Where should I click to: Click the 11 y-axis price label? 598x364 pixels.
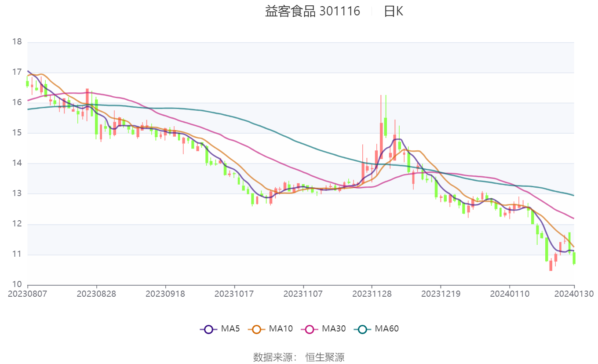[x=17, y=255]
